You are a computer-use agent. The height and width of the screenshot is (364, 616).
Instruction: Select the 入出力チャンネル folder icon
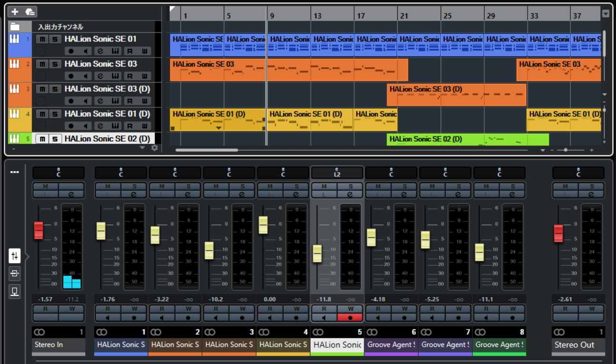pos(15,27)
